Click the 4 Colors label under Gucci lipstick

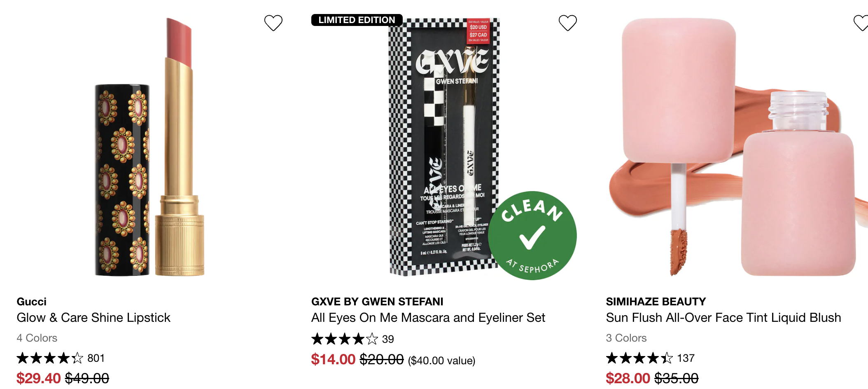click(37, 338)
